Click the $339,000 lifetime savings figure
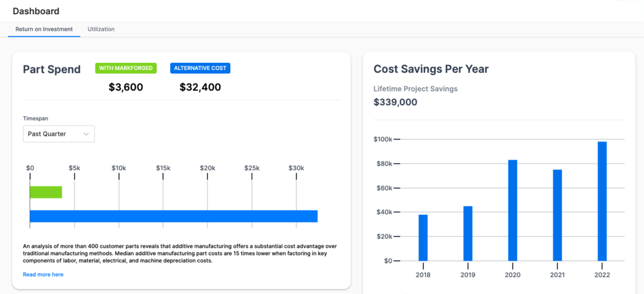The image size is (644, 294). coord(395,102)
